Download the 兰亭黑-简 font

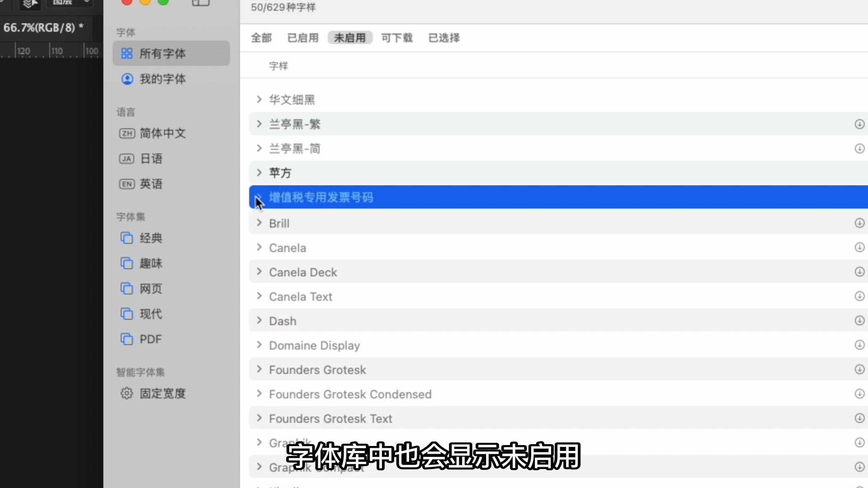coord(859,148)
